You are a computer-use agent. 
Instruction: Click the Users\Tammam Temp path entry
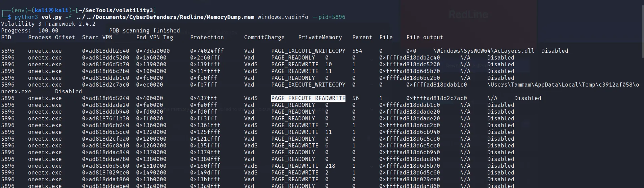pos(563,85)
